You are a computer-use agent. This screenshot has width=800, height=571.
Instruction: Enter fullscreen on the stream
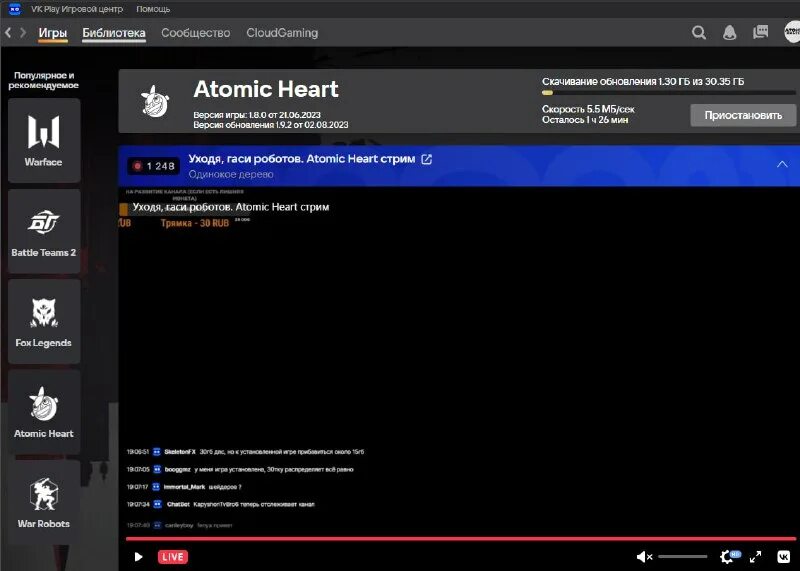click(756, 557)
